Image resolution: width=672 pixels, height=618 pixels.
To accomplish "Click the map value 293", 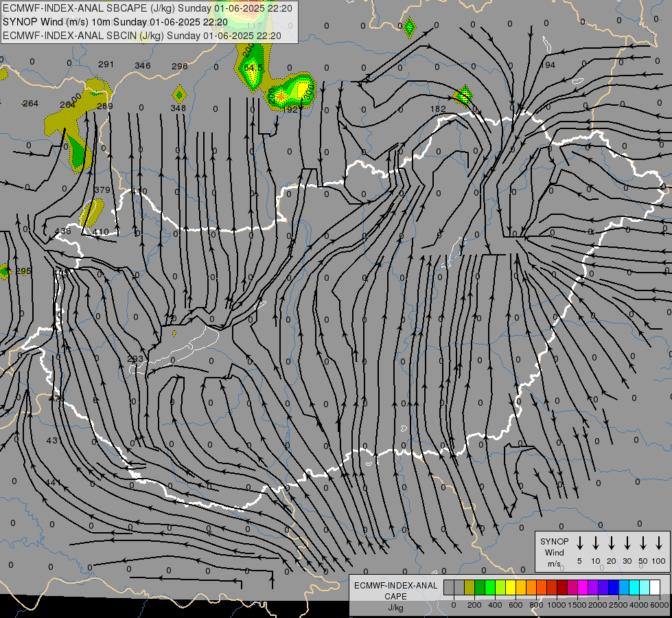I will pyautogui.click(x=135, y=358).
